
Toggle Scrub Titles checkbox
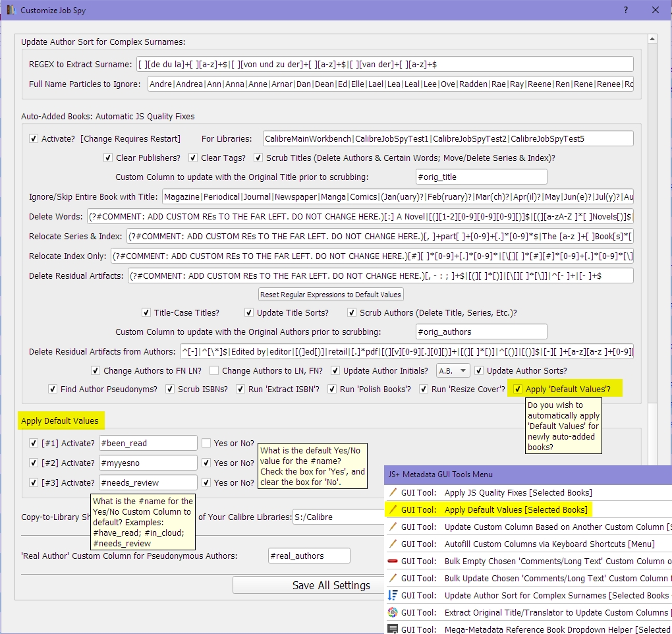point(258,158)
